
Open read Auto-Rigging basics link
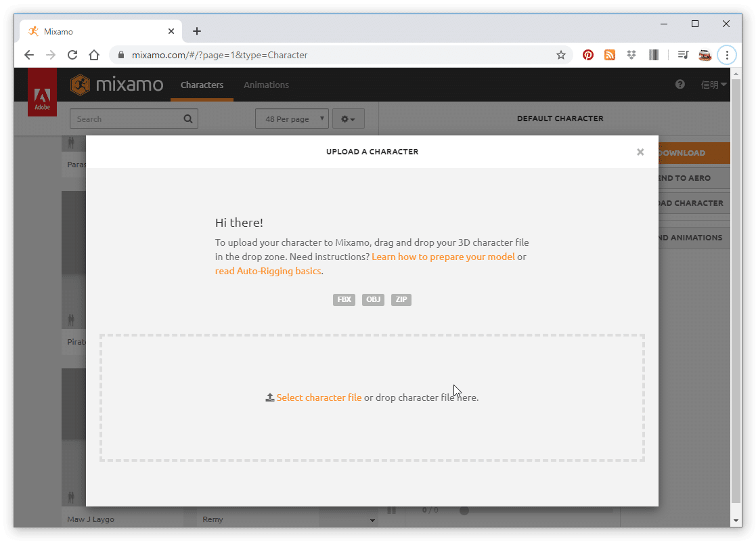pyautogui.click(x=268, y=271)
